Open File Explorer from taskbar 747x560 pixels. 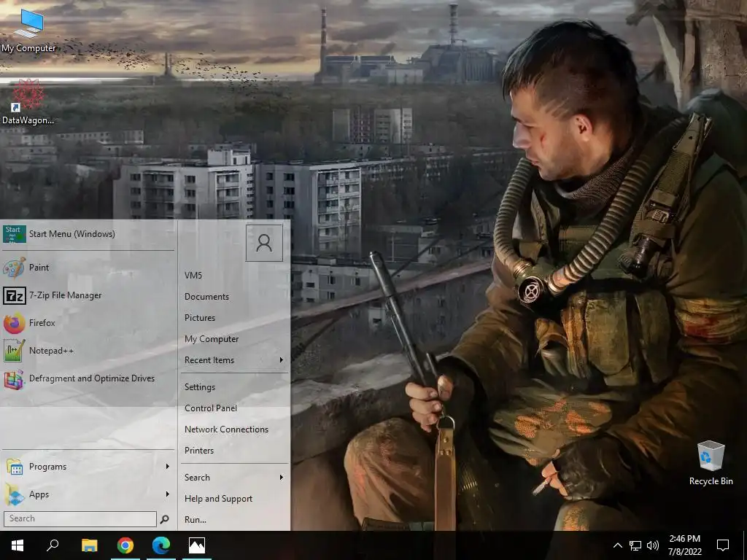click(x=89, y=545)
